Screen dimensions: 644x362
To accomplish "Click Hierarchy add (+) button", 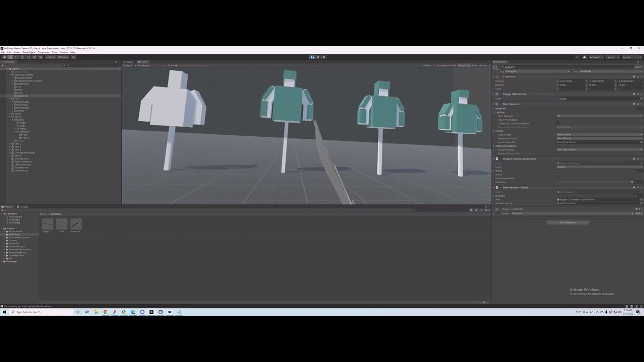I will [x=3, y=65].
